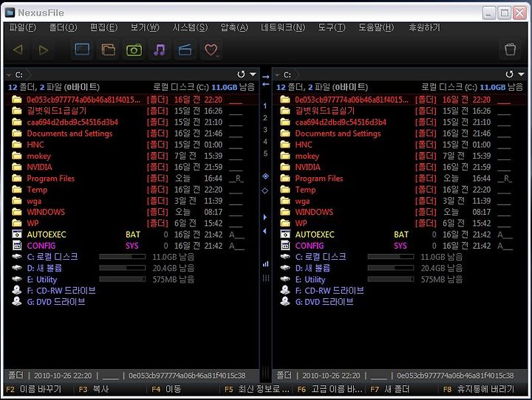The image size is (532, 400).
Task: Click the hollow diamond icon in center strip
Action: tap(265, 191)
